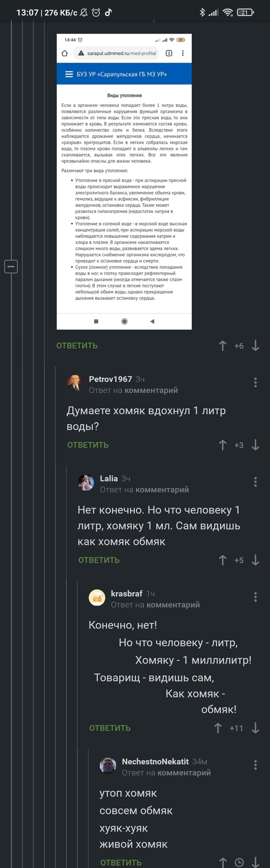The image size is (270, 868).
Task: Collapse the thread using the minus button
Action: coord(11,266)
